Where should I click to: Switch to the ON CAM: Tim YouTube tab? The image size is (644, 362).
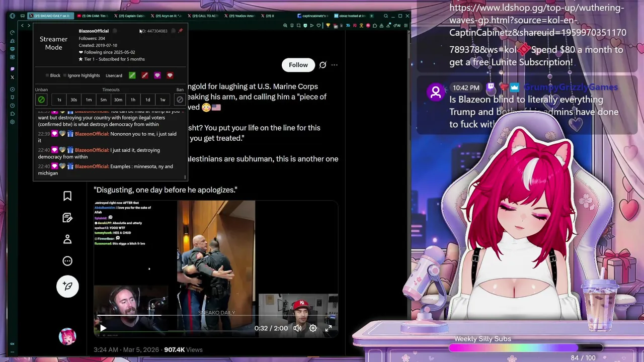pyautogui.click(x=93, y=16)
